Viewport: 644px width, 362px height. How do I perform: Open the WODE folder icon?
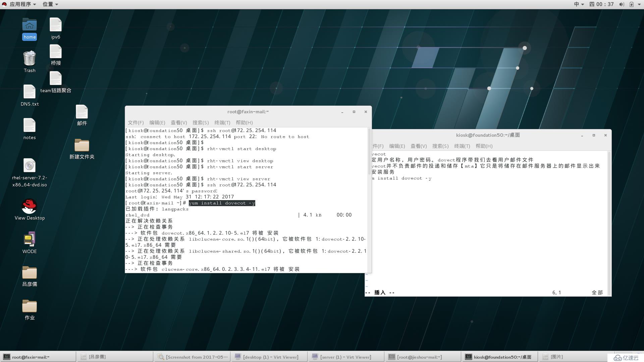coord(29,242)
